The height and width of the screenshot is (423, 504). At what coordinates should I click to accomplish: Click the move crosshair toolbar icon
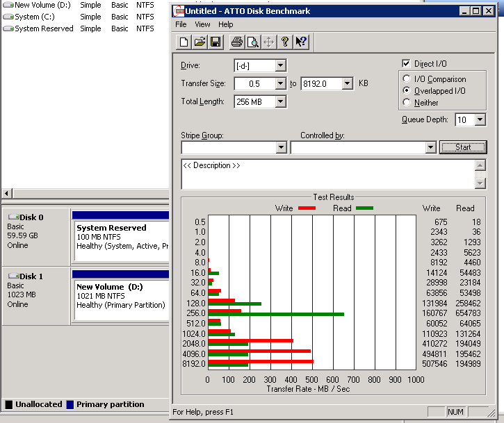point(269,42)
